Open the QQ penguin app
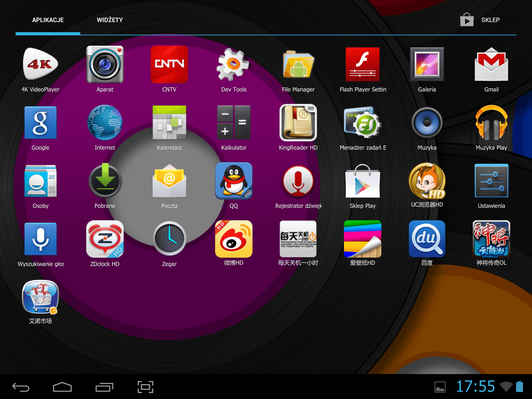The width and height of the screenshot is (532, 399). pyautogui.click(x=234, y=181)
